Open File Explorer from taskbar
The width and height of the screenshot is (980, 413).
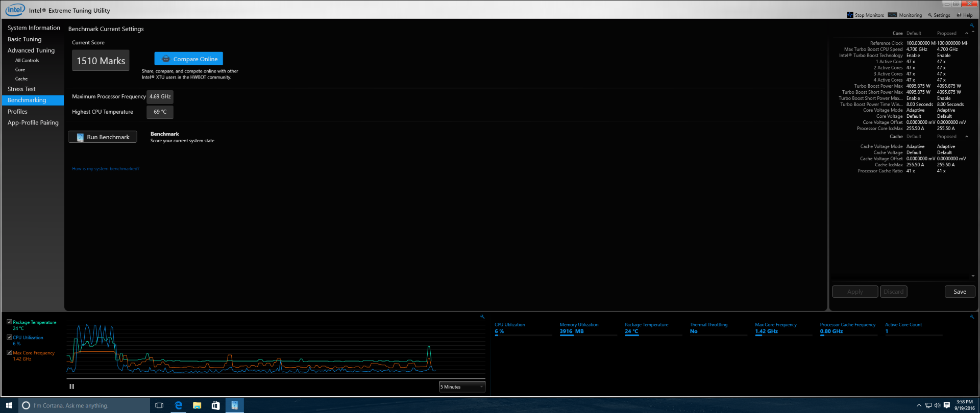point(197,405)
